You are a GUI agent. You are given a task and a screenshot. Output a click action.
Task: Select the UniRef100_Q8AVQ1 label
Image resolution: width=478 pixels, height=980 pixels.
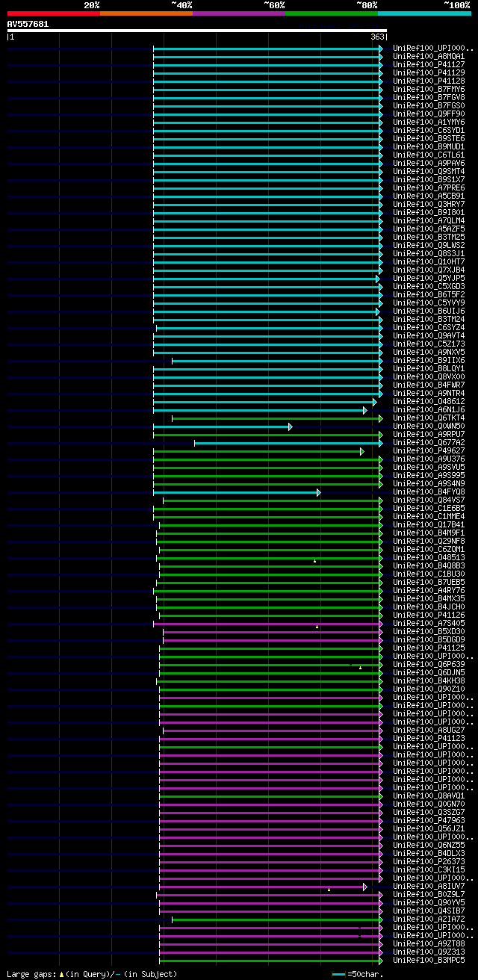tap(429, 796)
